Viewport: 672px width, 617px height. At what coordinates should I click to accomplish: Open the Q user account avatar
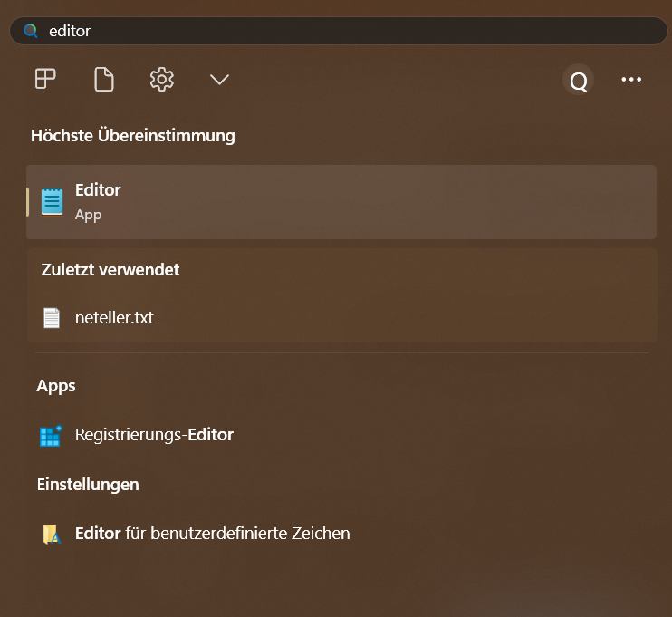pyautogui.click(x=578, y=80)
